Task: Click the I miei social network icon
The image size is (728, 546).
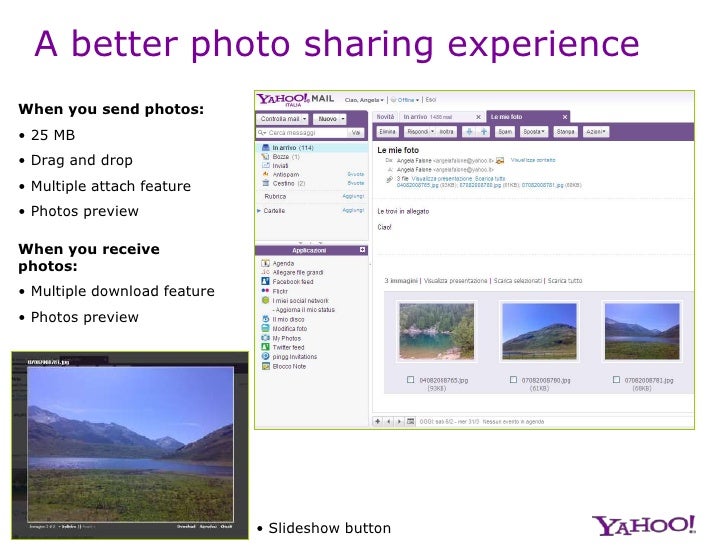Action: pyautogui.click(x=266, y=300)
